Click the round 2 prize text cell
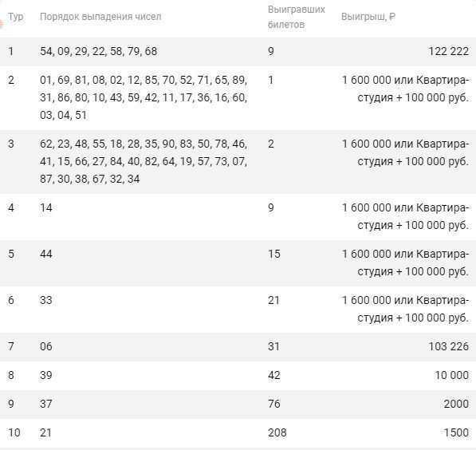 (x=405, y=89)
